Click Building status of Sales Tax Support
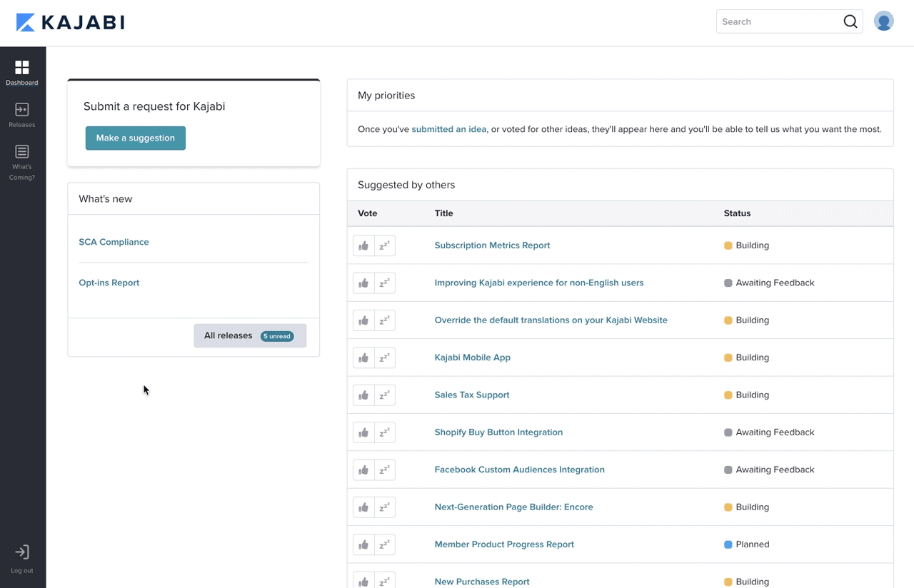Image resolution: width=914 pixels, height=588 pixels. click(x=746, y=395)
